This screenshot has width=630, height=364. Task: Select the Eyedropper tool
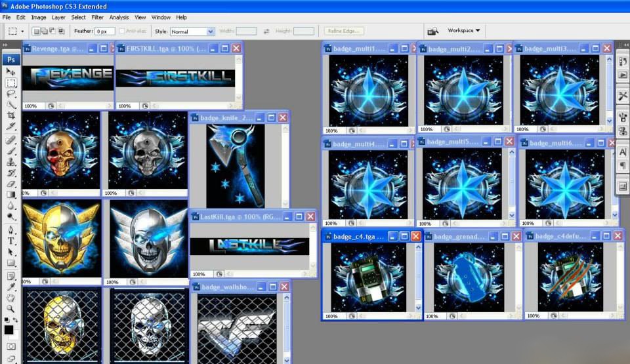click(x=11, y=287)
